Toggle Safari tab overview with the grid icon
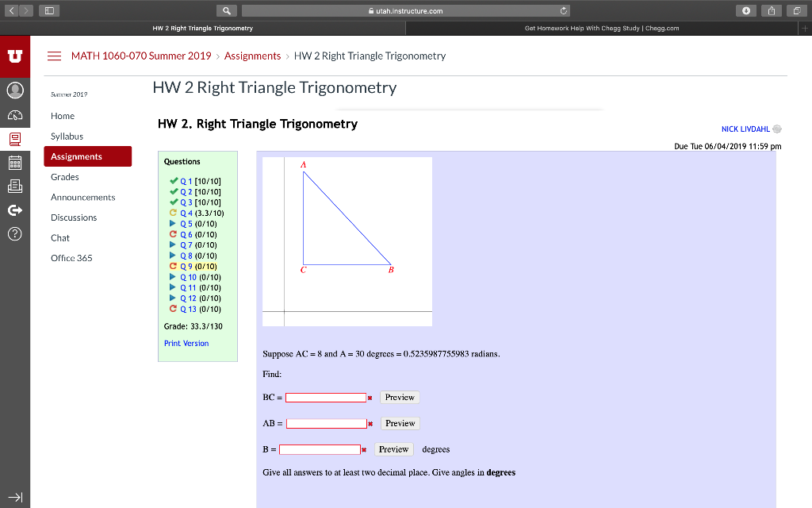 (x=49, y=10)
